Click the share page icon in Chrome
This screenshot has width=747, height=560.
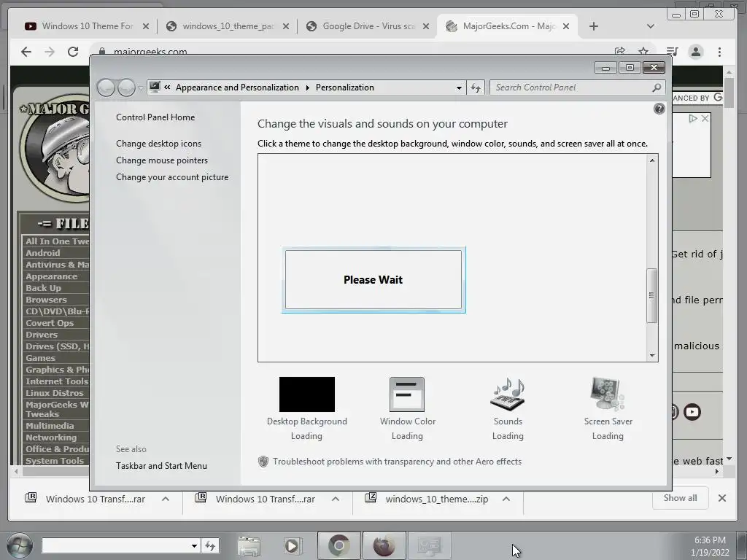[x=620, y=52]
